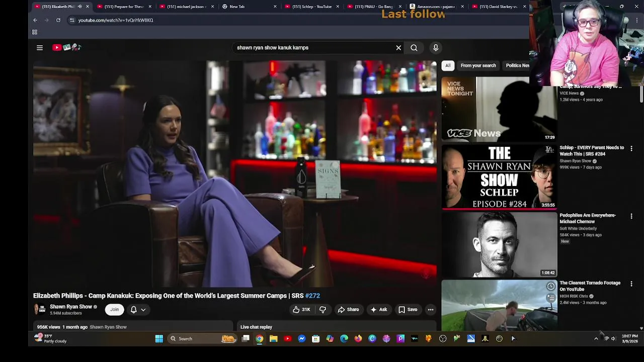The image size is (644, 362).
Task: Select the From your search filter chip
Action: point(478,65)
